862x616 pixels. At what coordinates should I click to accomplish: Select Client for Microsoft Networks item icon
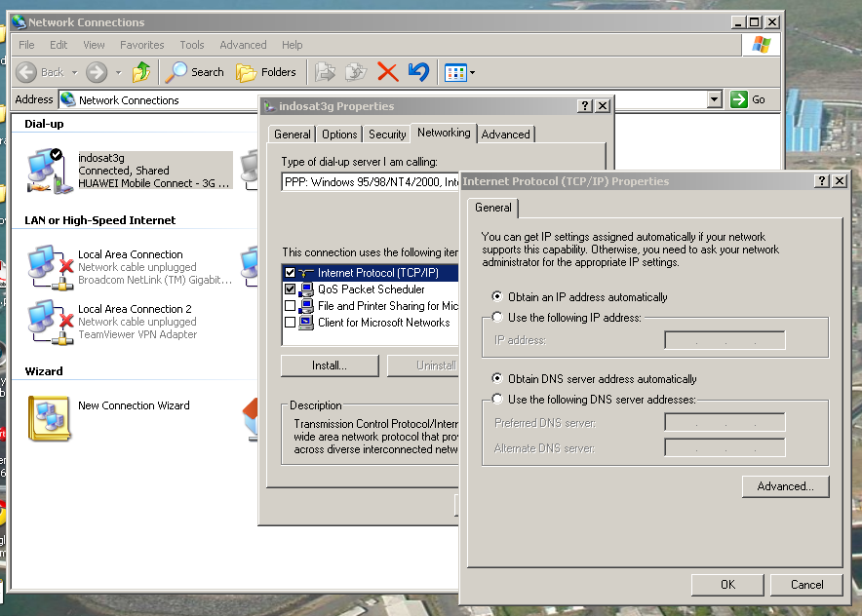click(306, 322)
